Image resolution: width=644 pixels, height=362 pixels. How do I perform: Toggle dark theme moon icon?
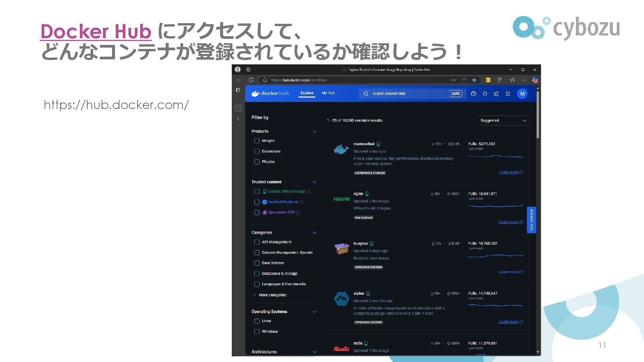coord(496,94)
